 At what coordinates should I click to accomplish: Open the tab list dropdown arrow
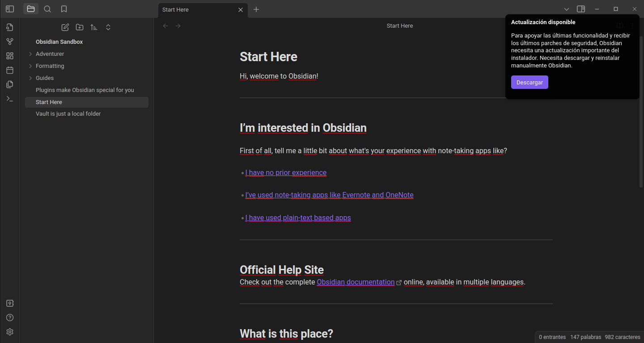tap(567, 9)
